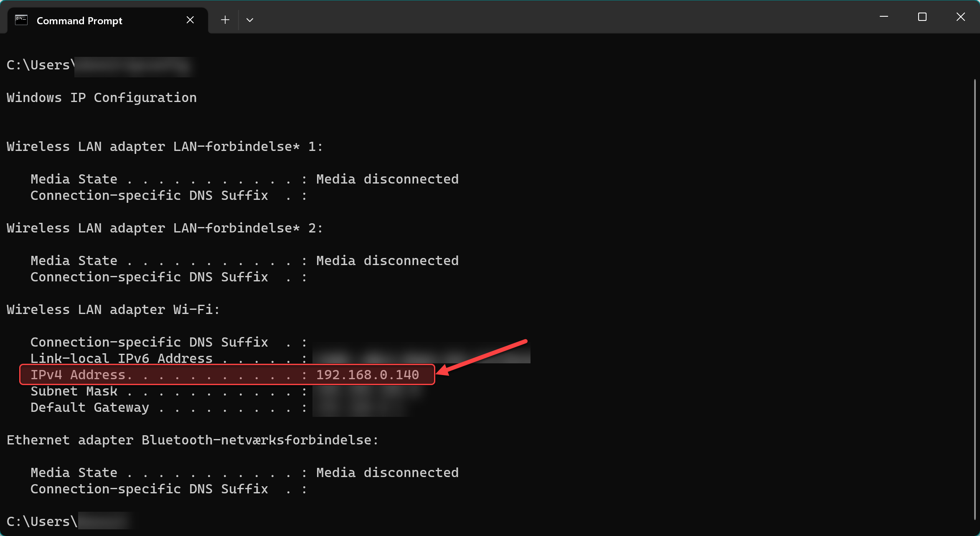Close the terminal window

[x=961, y=17]
